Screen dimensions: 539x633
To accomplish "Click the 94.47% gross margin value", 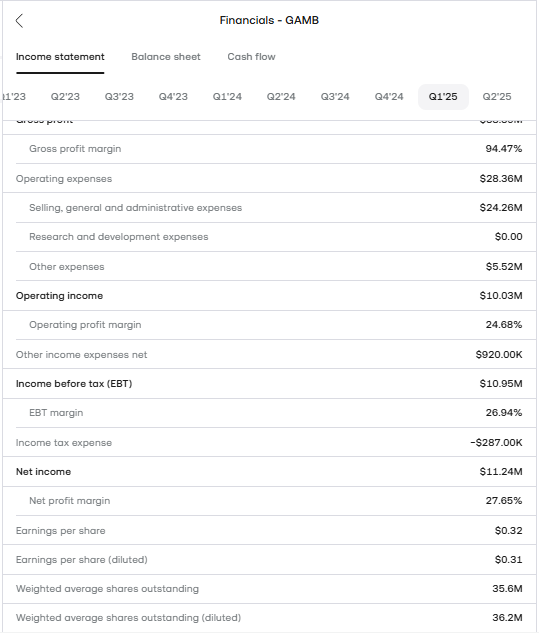I will [x=504, y=149].
